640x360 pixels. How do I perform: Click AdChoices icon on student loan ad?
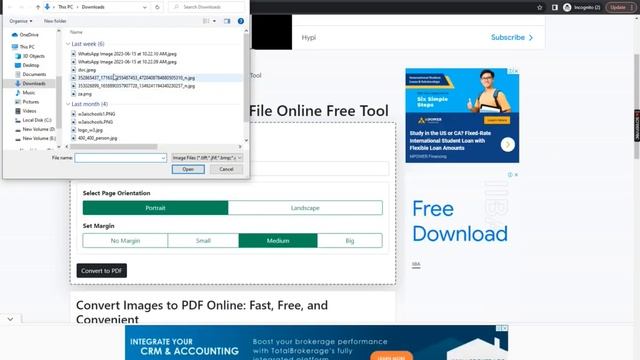[511, 71]
